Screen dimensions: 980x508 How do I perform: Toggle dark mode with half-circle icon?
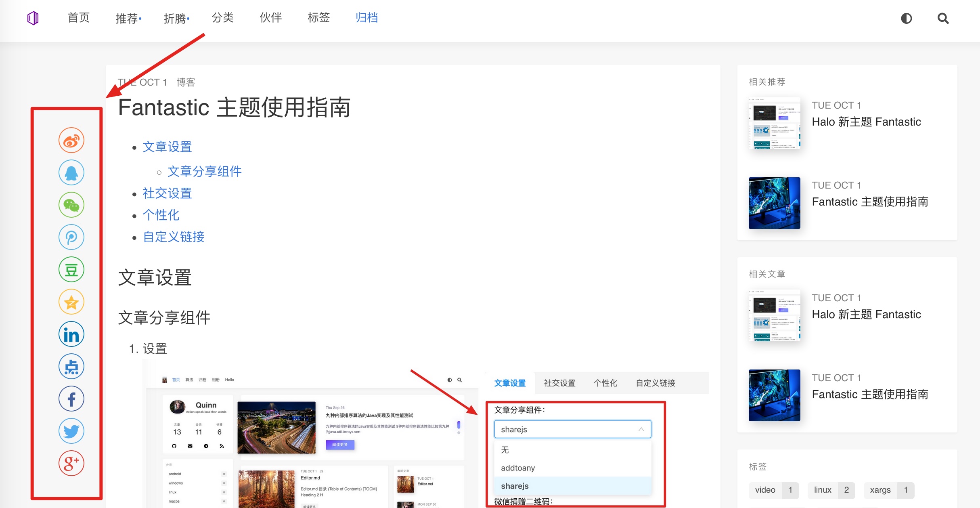pyautogui.click(x=906, y=18)
